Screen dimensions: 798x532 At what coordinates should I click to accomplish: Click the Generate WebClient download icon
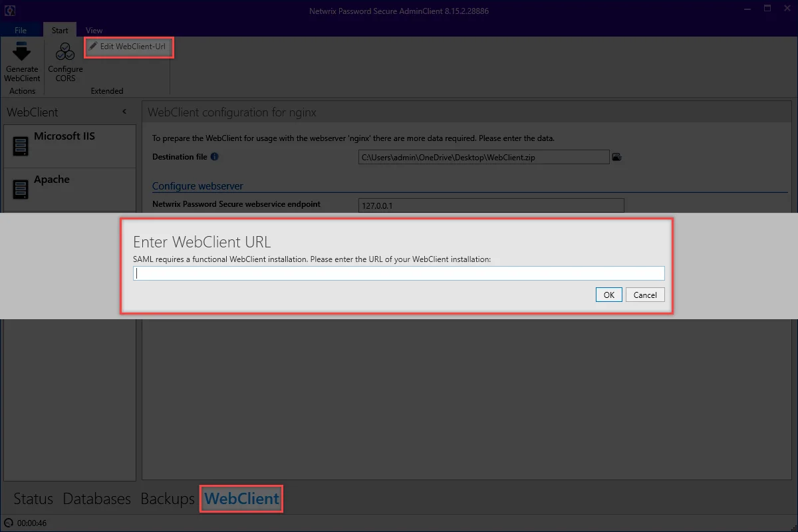(x=22, y=52)
